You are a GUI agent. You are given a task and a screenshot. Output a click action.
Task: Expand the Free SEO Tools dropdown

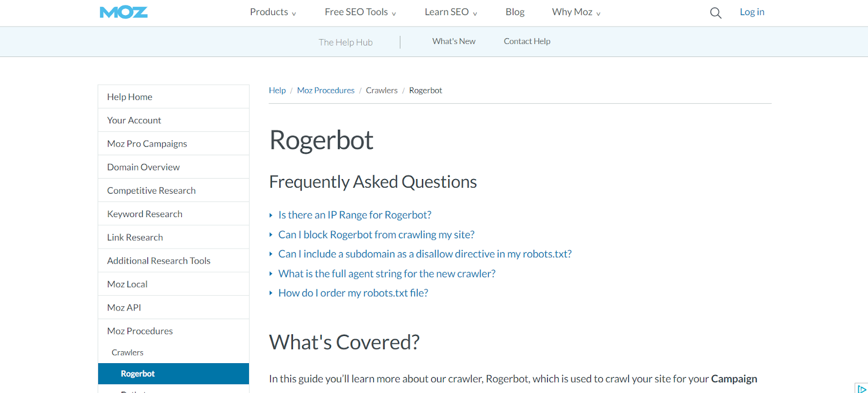(360, 12)
